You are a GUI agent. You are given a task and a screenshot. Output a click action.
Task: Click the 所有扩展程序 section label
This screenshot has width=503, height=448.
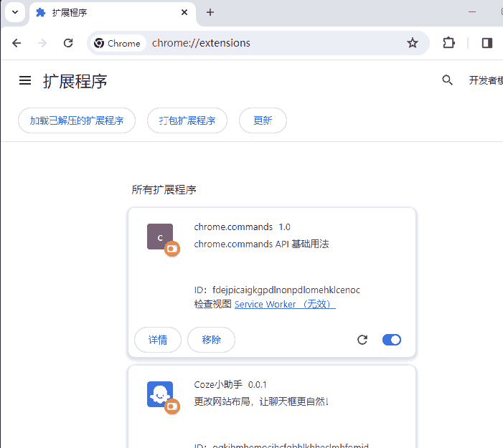[164, 190]
